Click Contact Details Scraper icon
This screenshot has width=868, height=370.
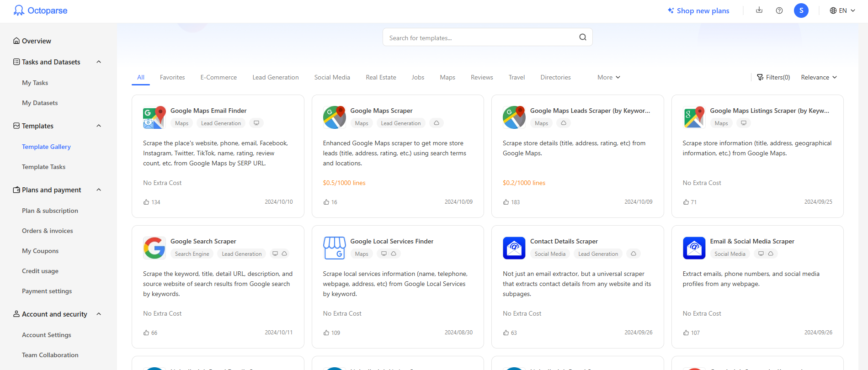pyautogui.click(x=514, y=248)
